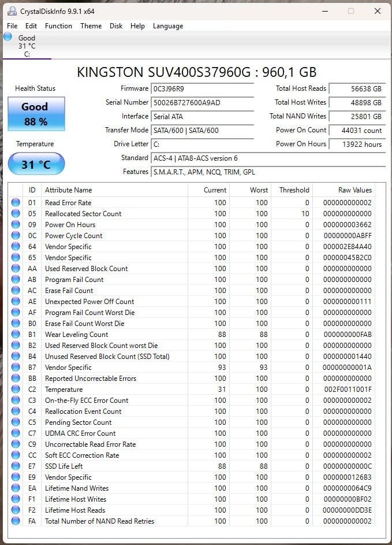Click the Current column header
The image size is (392, 545).
tap(208, 190)
